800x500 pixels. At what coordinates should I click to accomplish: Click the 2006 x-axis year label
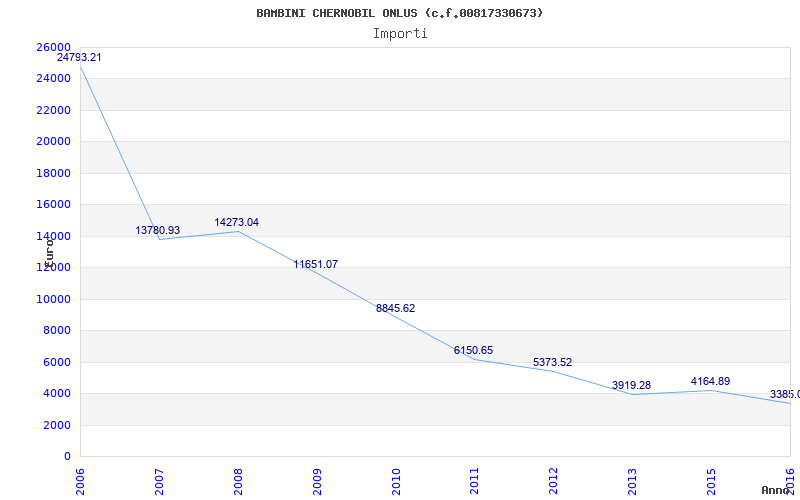pyautogui.click(x=80, y=481)
